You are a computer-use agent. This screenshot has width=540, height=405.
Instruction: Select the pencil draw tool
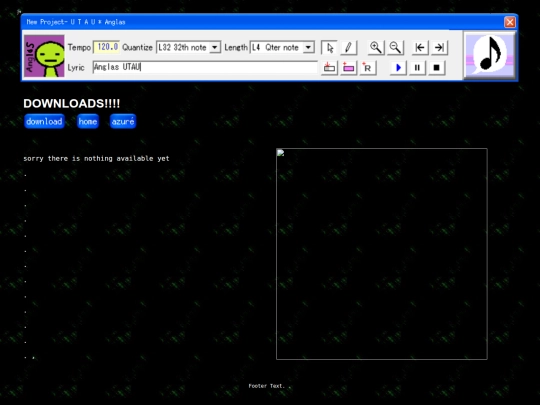pos(349,48)
